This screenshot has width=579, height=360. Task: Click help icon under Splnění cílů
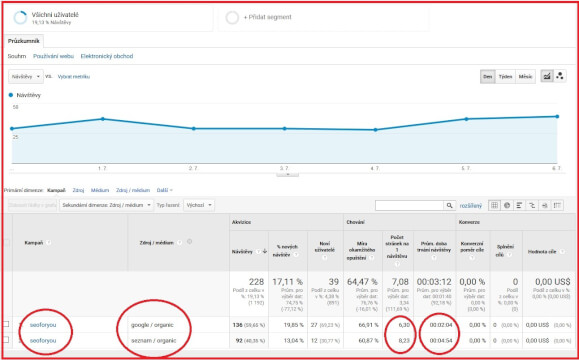point(509,255)
